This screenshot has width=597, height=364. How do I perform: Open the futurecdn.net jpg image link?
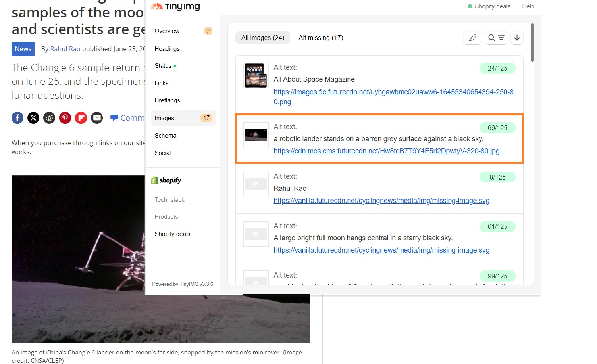click(x=386, y=151)
